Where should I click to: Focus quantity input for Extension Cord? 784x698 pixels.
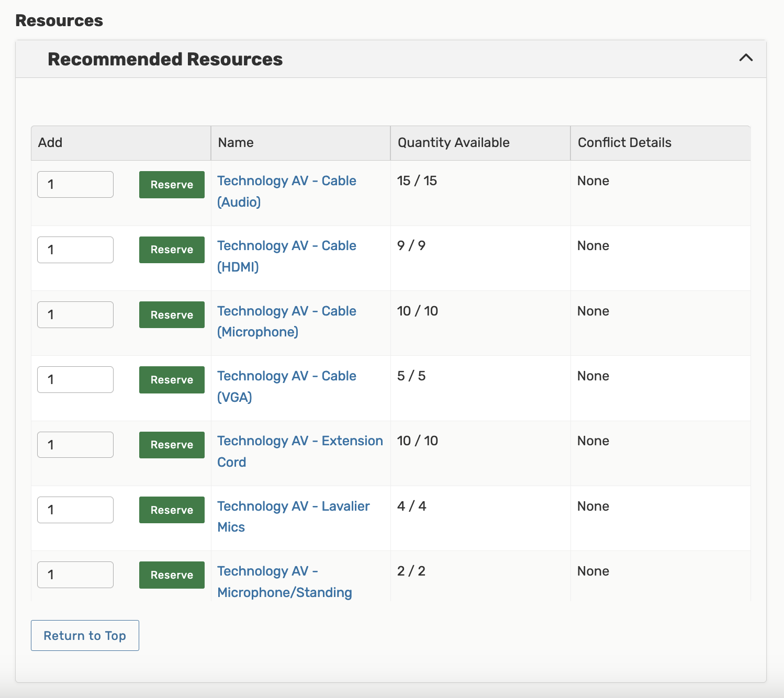click(x=75, y=445)
